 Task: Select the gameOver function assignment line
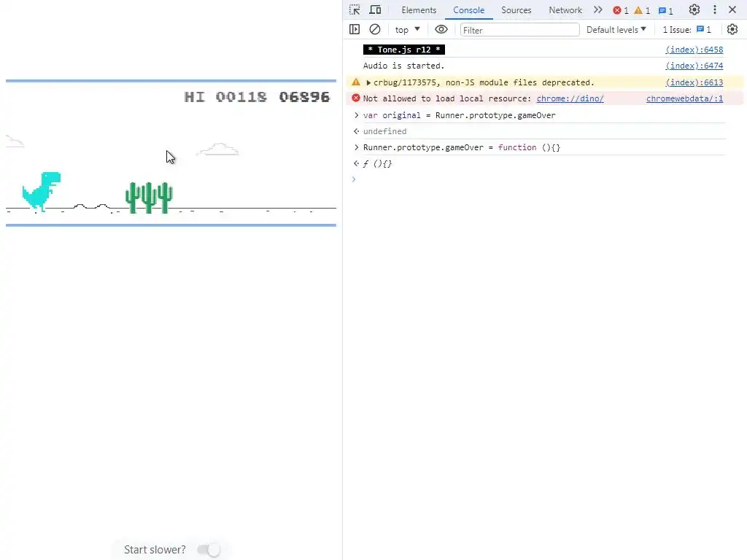pos(461,147)
